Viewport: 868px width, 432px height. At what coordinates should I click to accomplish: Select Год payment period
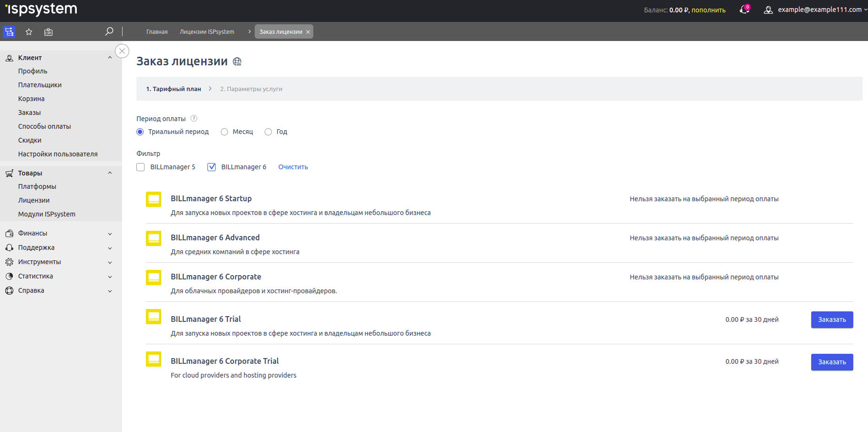[269, 132]
